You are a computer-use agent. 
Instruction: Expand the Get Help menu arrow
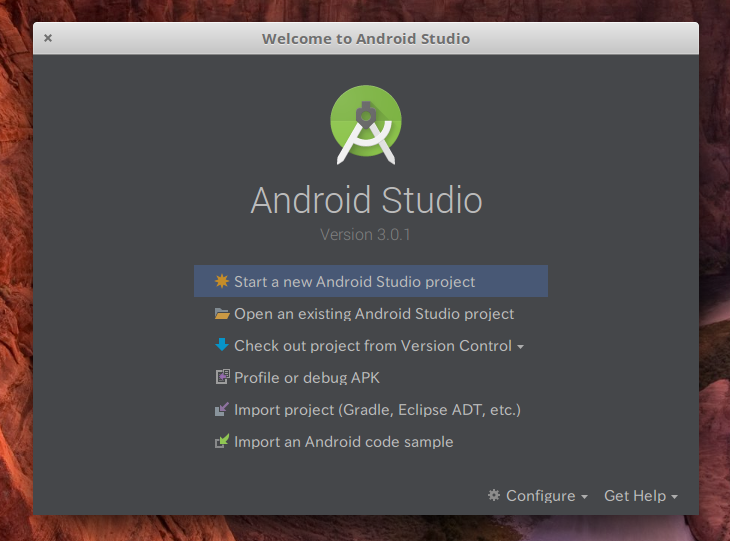coord(674,497)
